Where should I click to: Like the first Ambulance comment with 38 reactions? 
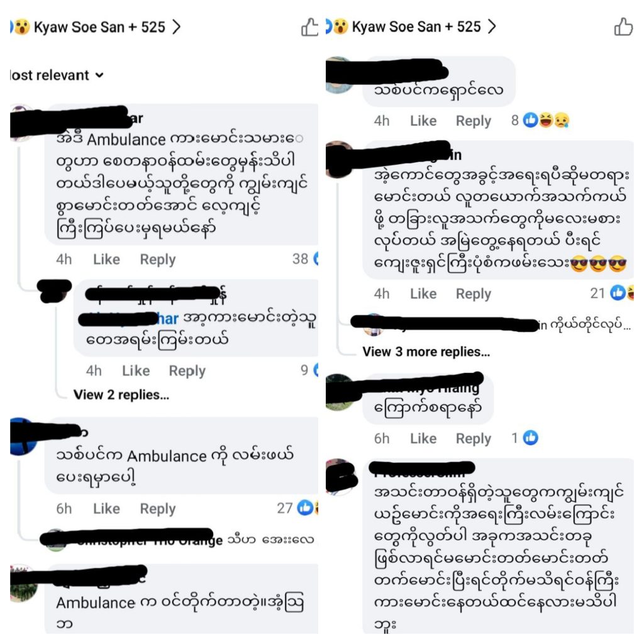106,260
